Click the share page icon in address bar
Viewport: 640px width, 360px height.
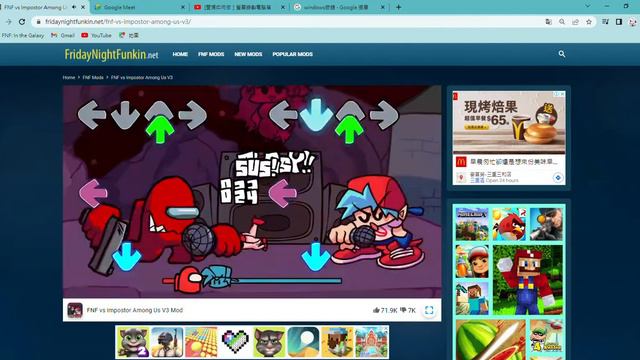click(576, 22)
